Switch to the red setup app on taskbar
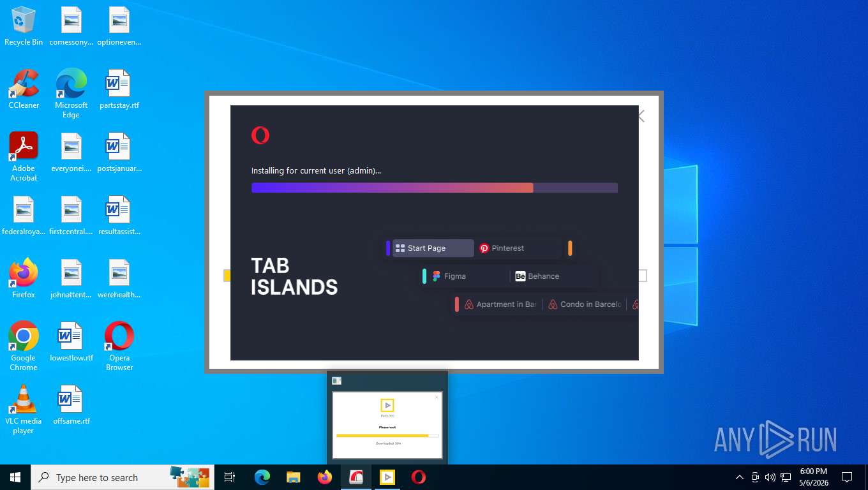The width and height of the screenshot is (868, 490). (x=356, y=477)
